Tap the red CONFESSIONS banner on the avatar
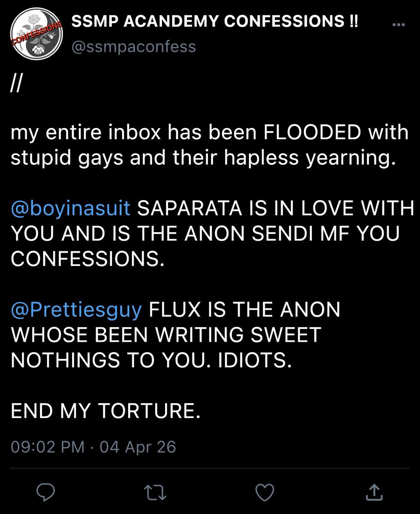This screenshot has height=514, width=420. [x=37, y=33]
